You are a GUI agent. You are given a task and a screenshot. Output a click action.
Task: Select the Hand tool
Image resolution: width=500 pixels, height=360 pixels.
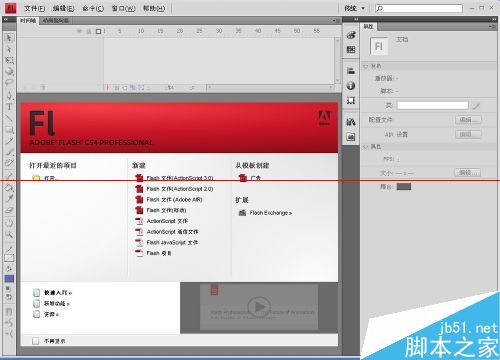[x=9, y=223]
